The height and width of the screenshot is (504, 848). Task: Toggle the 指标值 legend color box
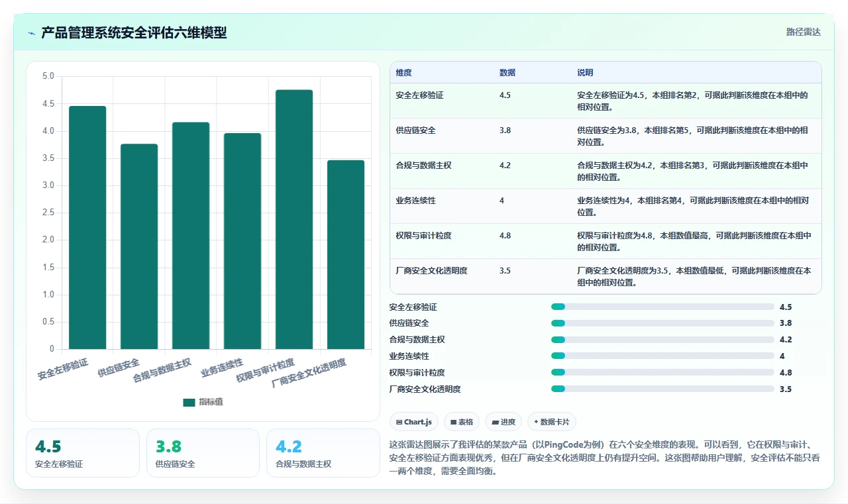pos(189,402)
